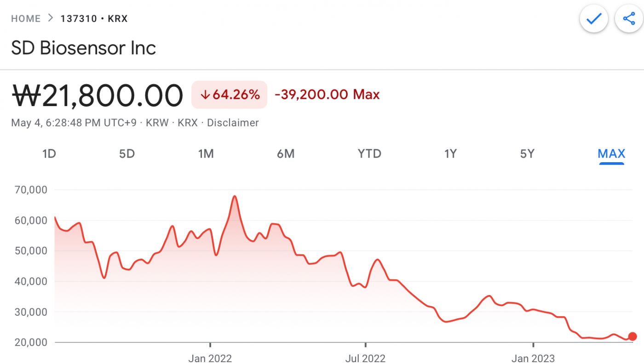This screenshot has height=363, width=644.
Task: Open the Disclaimer link
Action: pyautogui.click(x=233, y=123)
